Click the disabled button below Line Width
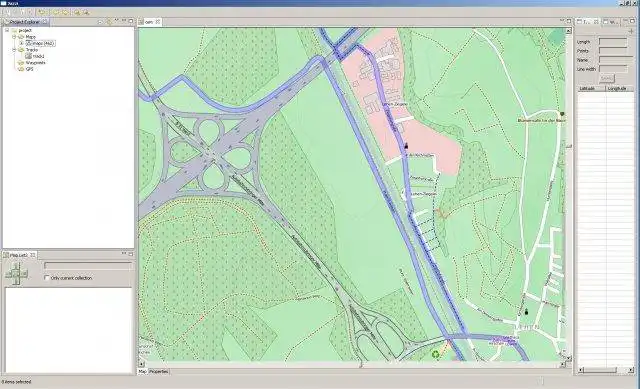This screenshot has height=389, width=640. point(607,78)
